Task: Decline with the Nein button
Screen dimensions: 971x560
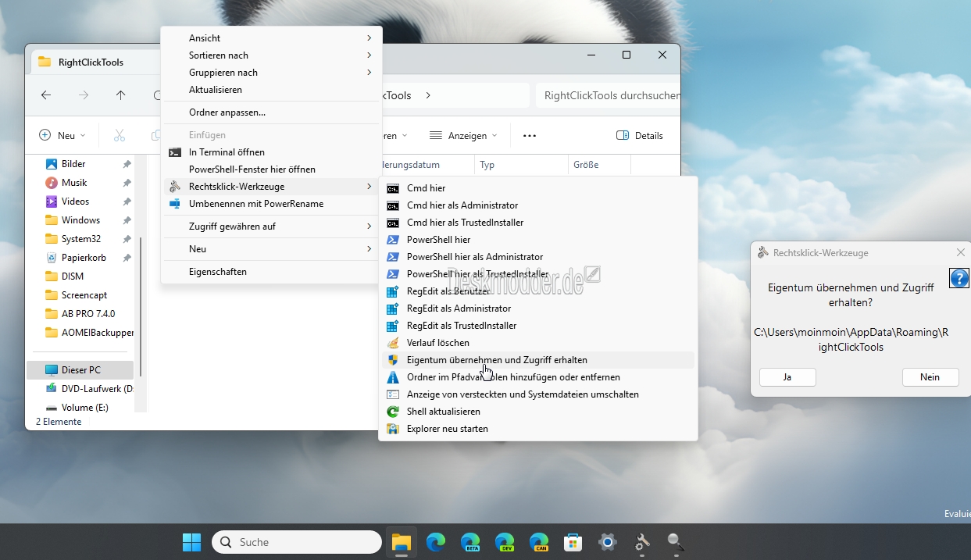Action: click(x=930, y=377)
